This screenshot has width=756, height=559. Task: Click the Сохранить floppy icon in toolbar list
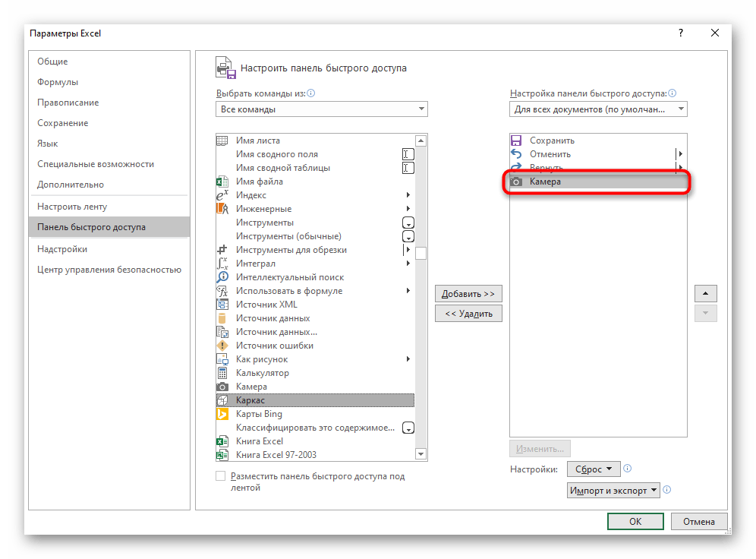(x=516, y=141)
